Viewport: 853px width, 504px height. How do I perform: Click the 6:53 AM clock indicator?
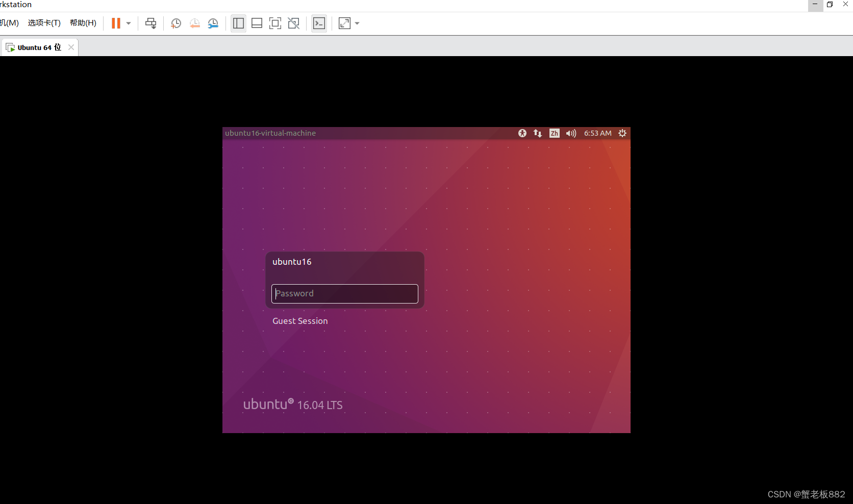click(x=598, y=133)
